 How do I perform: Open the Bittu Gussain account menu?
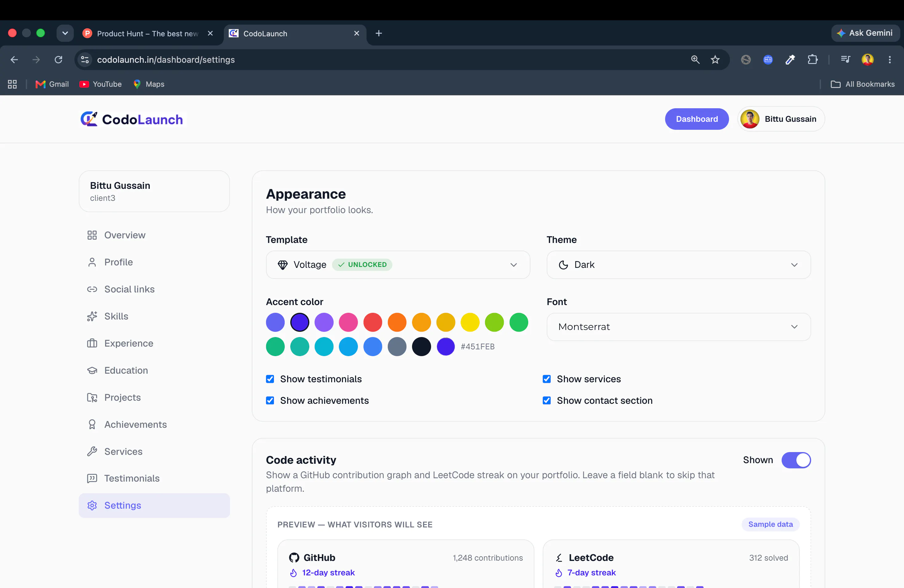tap(781, 119)
